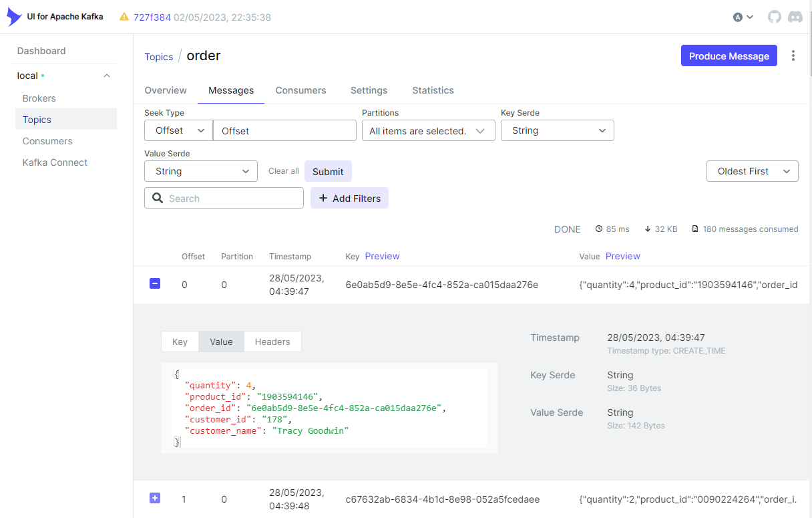Collapse the first message row details
812x518 pixels.
pyautogui.click(x=155, y=283)
